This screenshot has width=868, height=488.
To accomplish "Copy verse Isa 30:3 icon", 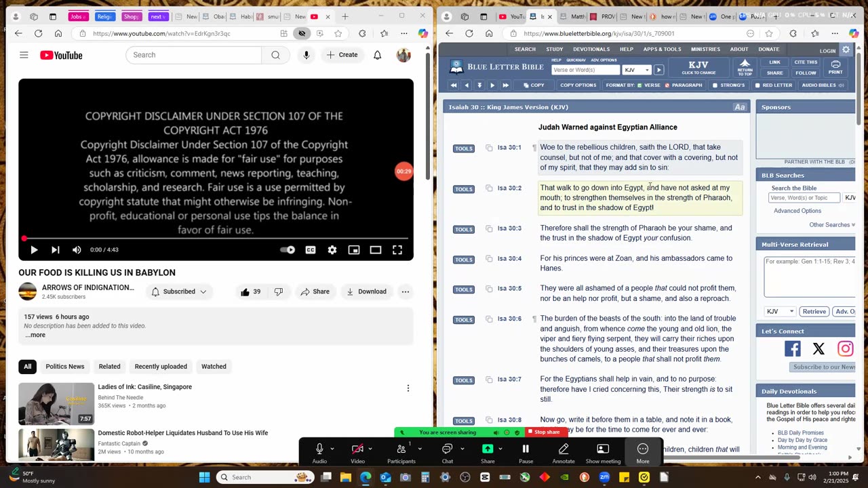I will (x=489, y=228).
